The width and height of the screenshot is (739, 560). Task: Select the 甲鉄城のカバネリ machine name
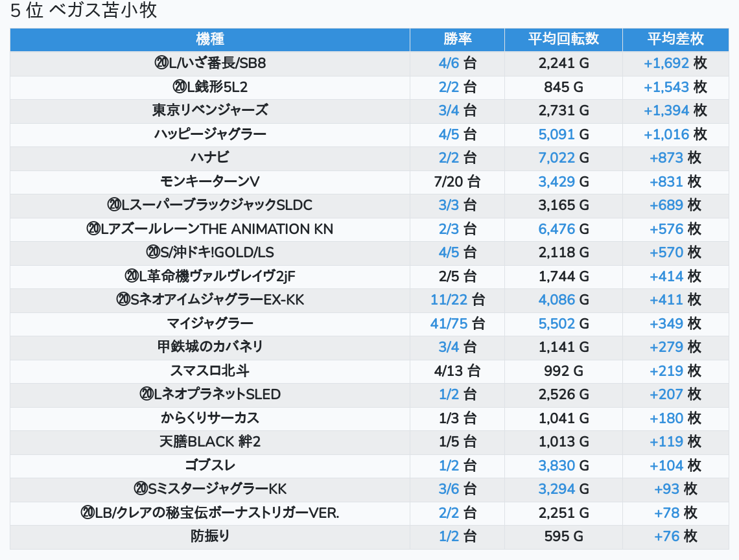click(210, 347)
